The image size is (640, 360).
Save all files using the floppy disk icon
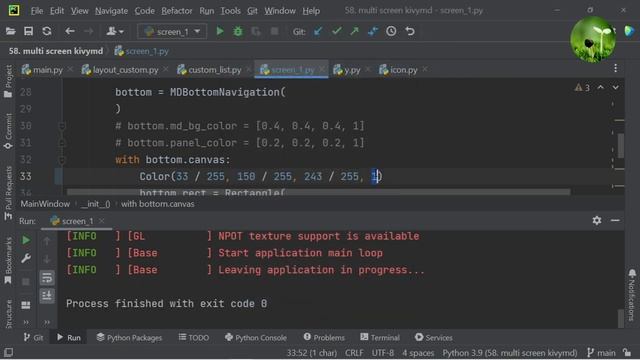28,31
